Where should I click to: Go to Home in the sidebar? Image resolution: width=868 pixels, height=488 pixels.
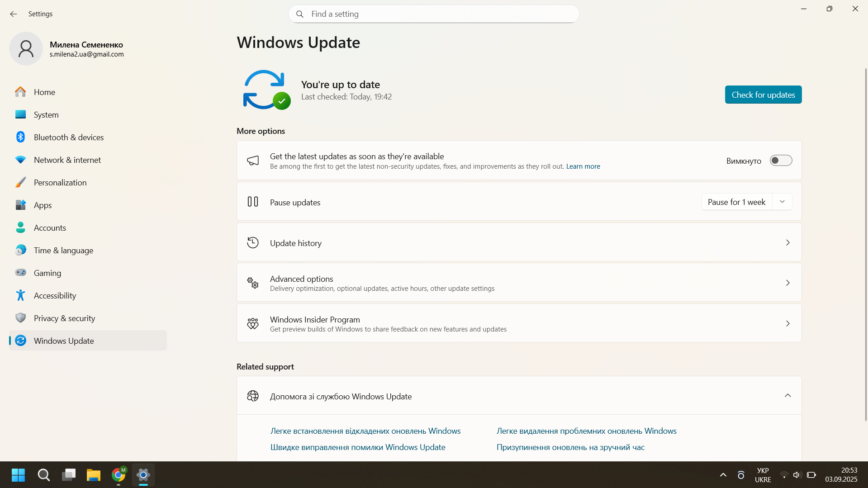point(88,92)
